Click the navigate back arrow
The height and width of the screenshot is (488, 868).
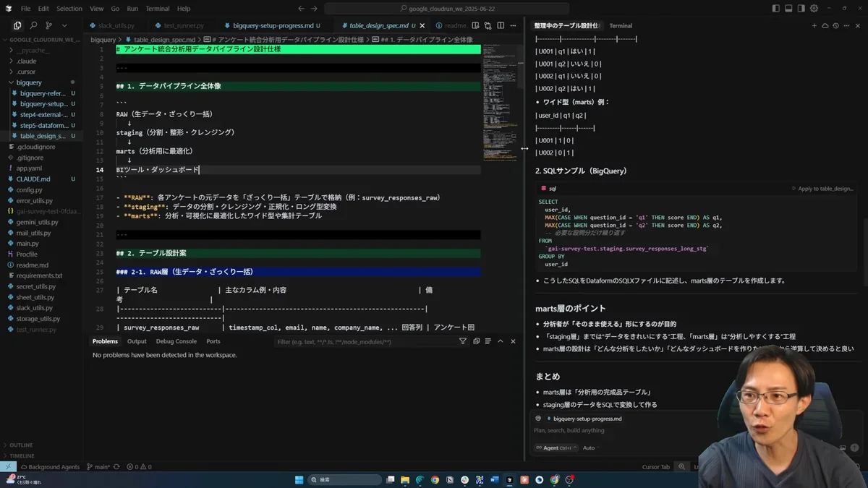pyautogui.click(x=302, y=9)
